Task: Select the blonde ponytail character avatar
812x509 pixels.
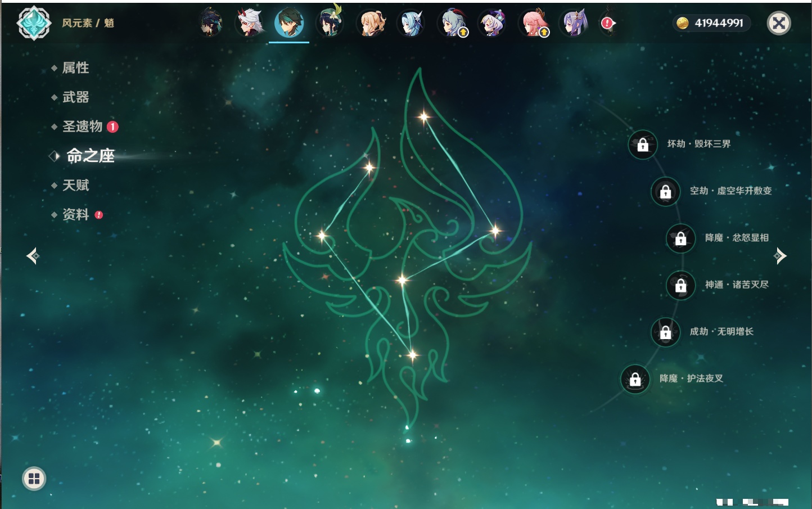Action: click(371, 23)
